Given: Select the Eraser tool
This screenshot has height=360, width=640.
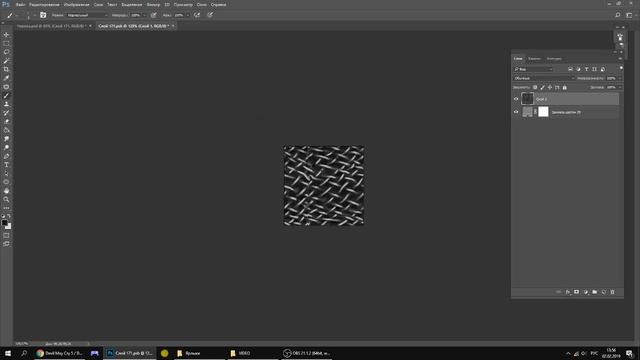Looking at the screenshot, I should (x=6, y=122).
